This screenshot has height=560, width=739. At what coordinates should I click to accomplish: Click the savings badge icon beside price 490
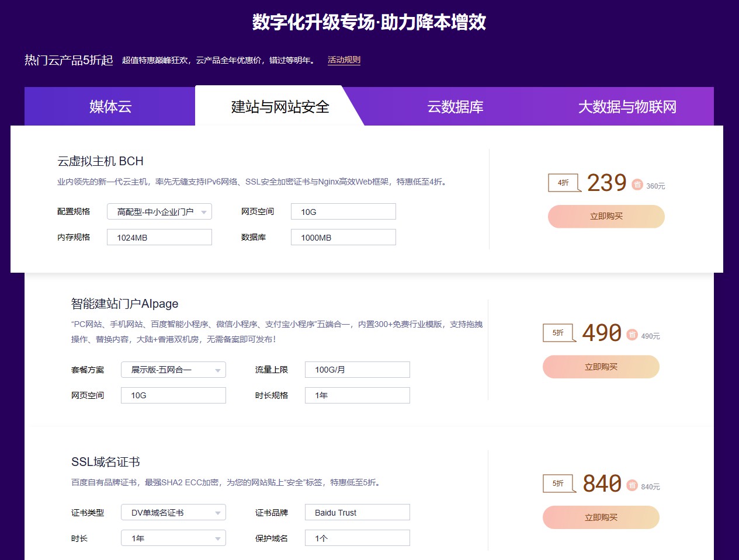point(632,335)
